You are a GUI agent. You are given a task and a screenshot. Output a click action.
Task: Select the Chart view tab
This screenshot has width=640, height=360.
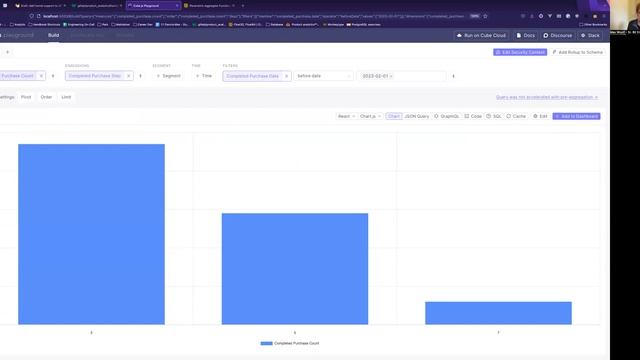(394, 116)
